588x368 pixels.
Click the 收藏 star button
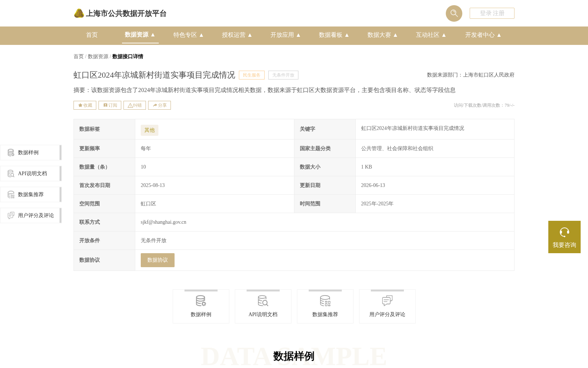point(85,105)
